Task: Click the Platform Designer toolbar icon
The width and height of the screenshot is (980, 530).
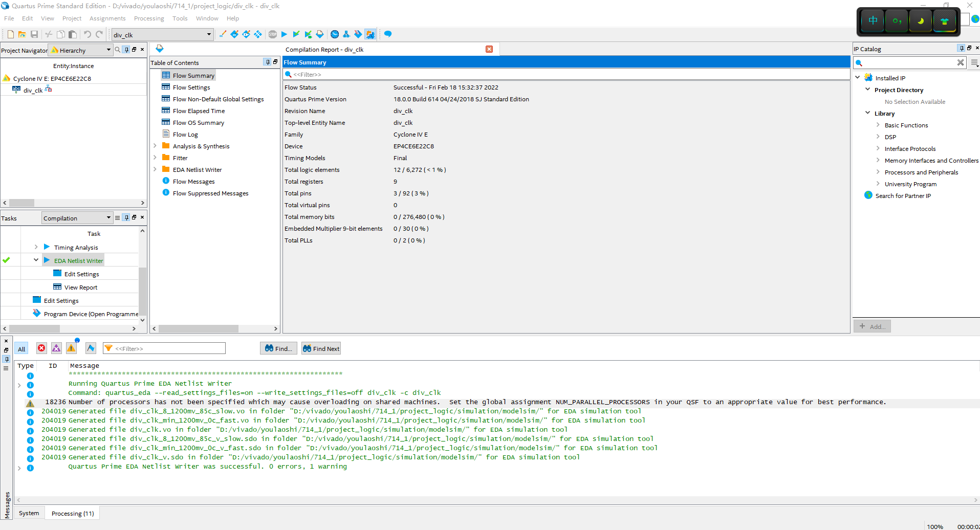Action: coord(370,34)
